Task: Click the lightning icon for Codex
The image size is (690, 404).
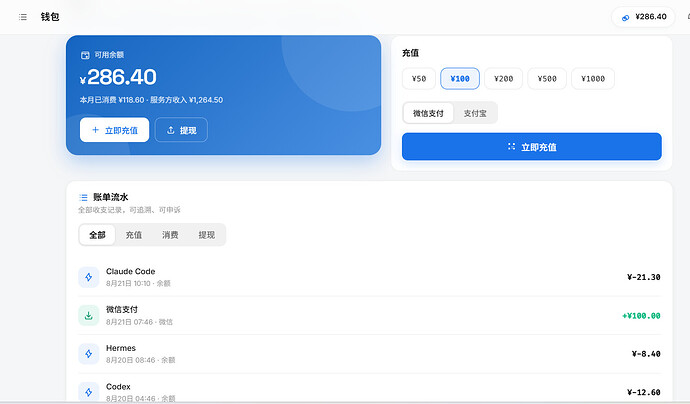Action: pyautogui.click(x=88, y=392)
